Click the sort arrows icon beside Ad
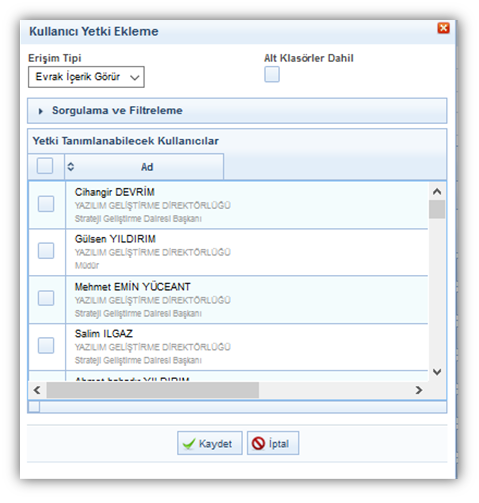 coord(71,166)
